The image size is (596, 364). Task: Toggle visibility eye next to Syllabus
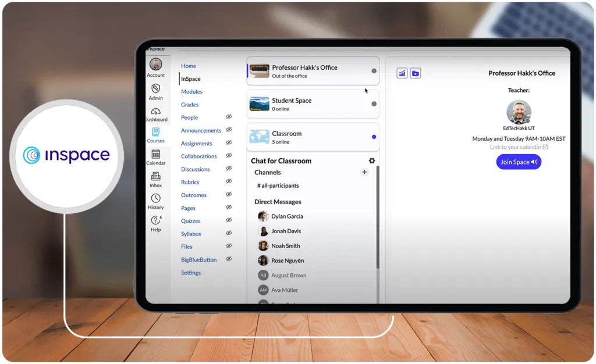click(229, 233)
